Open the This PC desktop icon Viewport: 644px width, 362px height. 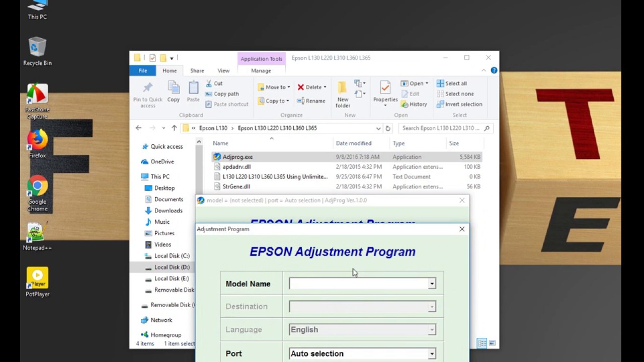[x=37, y=9]
